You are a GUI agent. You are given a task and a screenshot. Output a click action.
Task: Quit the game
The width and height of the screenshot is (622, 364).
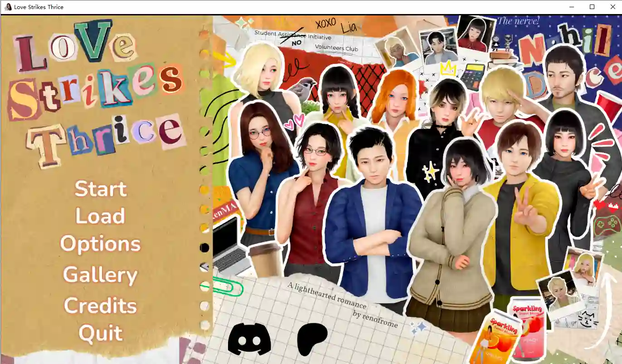click(x=100, y=333)
